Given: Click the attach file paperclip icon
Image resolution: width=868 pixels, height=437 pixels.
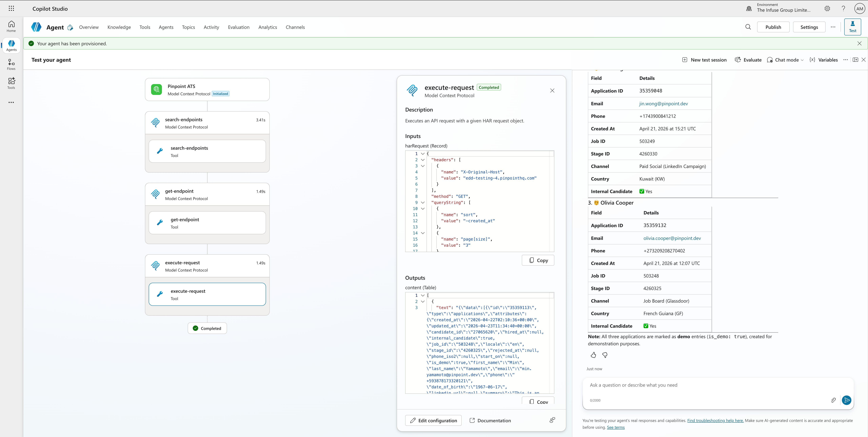Looking at the screenshot, I should coord(833,400).
